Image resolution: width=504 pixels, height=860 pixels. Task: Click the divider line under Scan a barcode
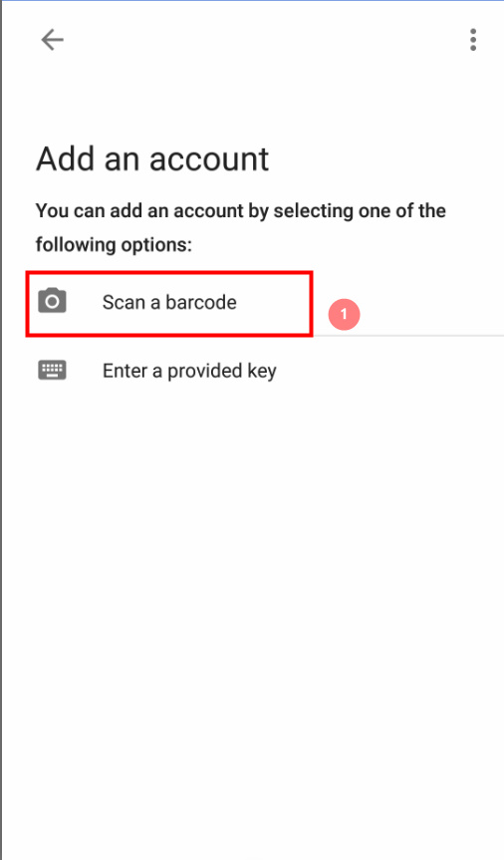coord(408,335)
